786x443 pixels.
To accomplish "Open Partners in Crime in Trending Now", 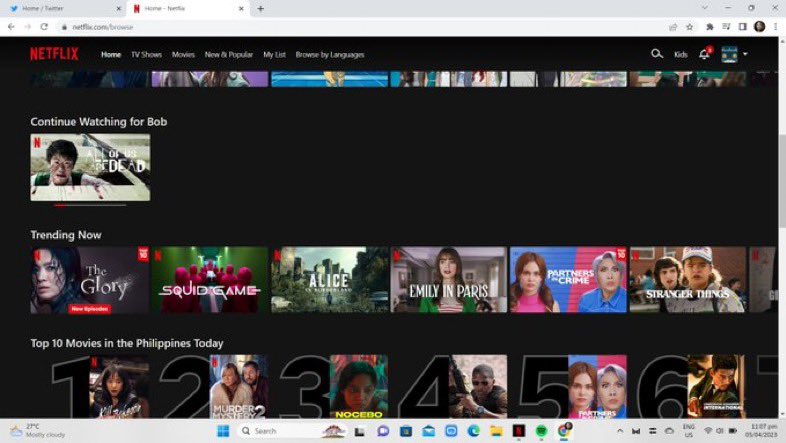I will (568, 280).
